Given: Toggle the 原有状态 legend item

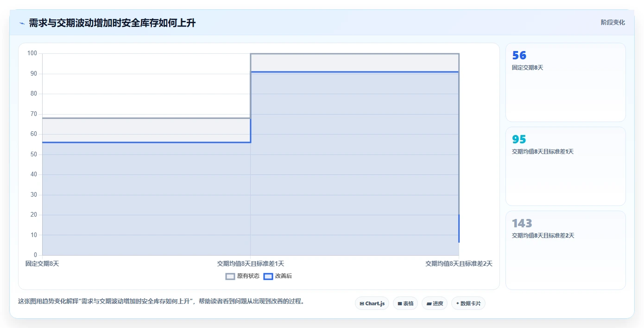Looking at the screenshot, I should 242,276.
